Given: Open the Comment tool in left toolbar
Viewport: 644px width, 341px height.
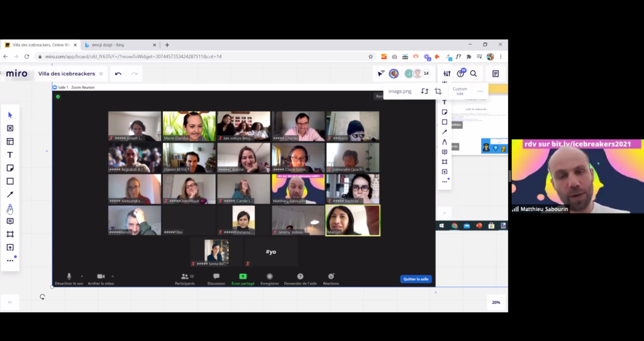Looking at the screenshot, I should [10, 221].
